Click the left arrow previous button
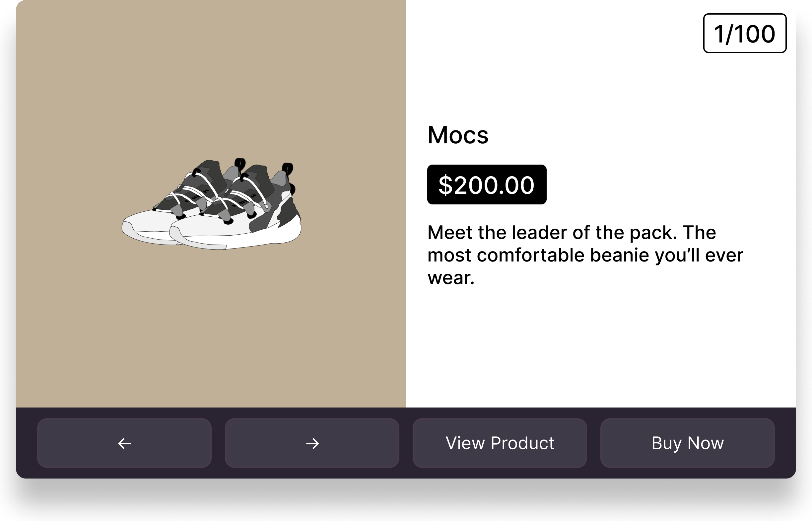This screenshot has height=521, width=812. click(x=124, y=443)
